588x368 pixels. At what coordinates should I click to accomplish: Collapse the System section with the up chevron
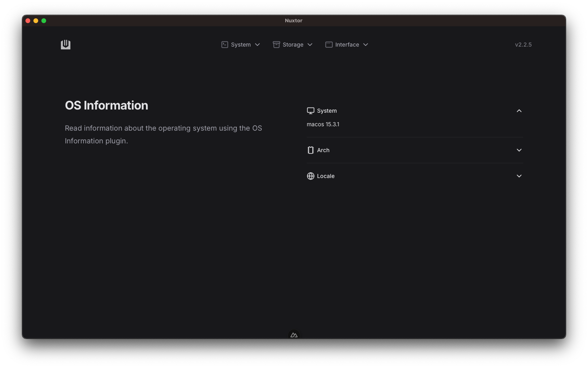[x=519, y=111]
